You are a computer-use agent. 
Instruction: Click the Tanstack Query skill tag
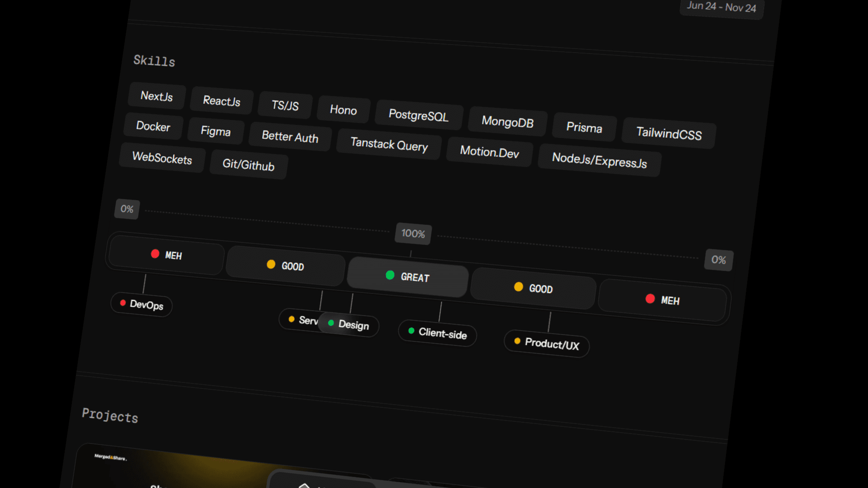388,145
